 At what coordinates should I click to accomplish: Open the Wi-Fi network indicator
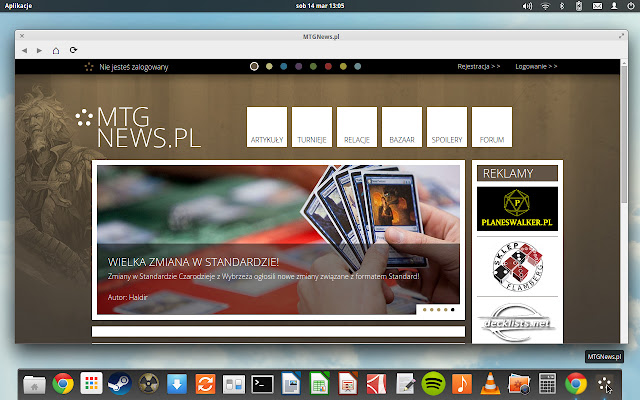pos(545,6)
